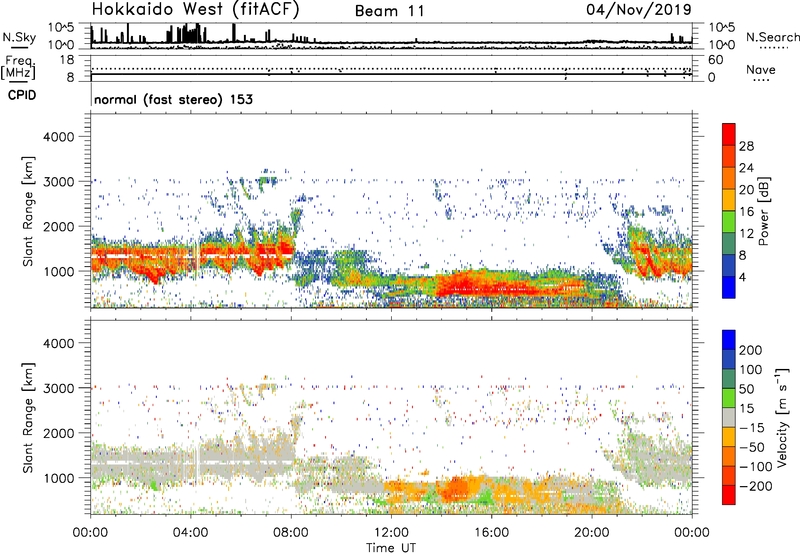800x554 pixels.
Task: Click the 'CPID' label
Action: (22, 95)
